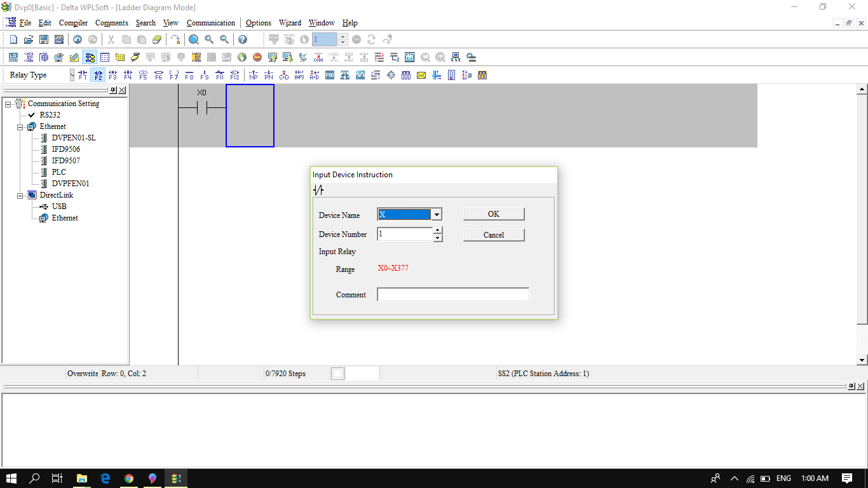
Task: Collapse the DirectLink tree branch
Action: click(19, 194)
